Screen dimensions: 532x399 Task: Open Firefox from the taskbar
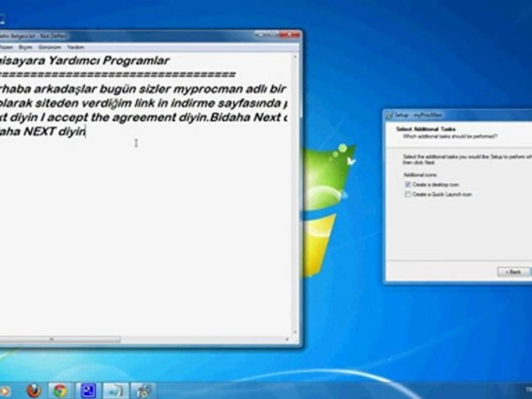(x=34, y=391)
